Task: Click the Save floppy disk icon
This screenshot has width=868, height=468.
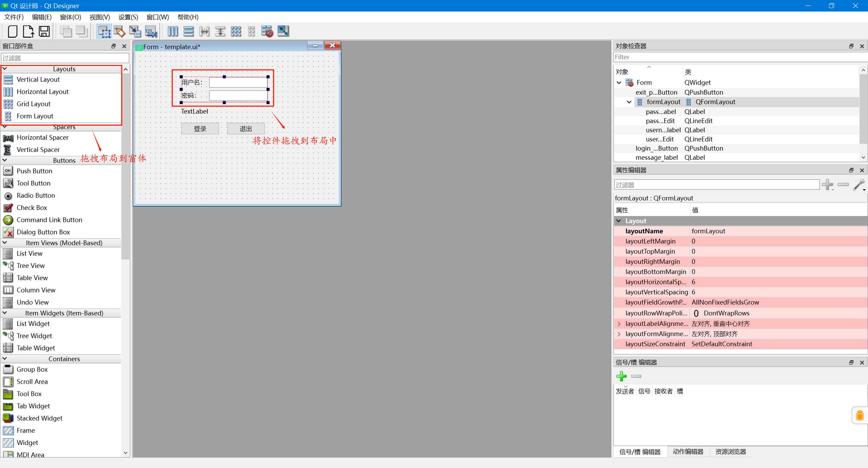Action: pos(44,32)
